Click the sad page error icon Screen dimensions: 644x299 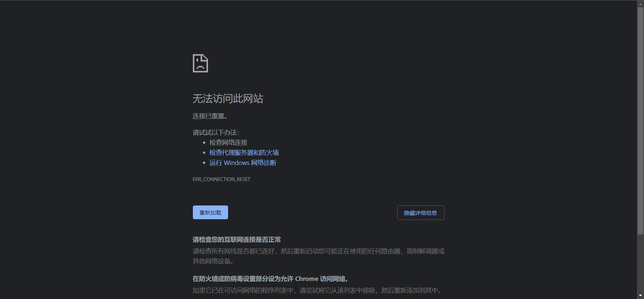point(200,63)
